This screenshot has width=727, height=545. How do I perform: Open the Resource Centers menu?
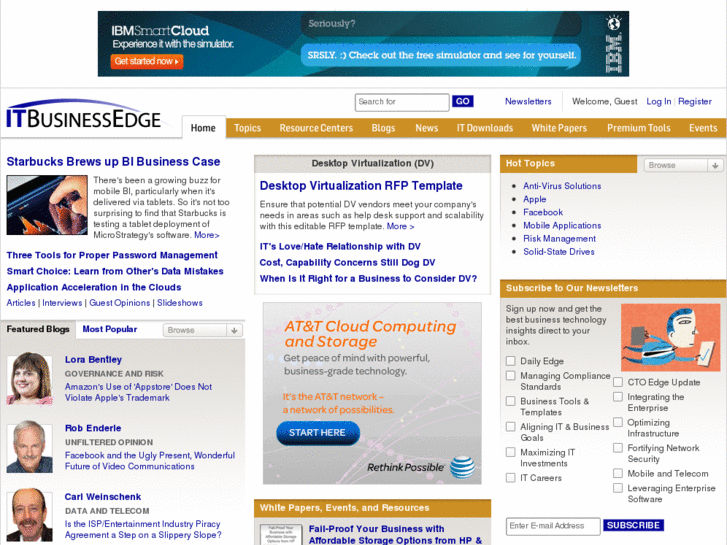point(316,128)
